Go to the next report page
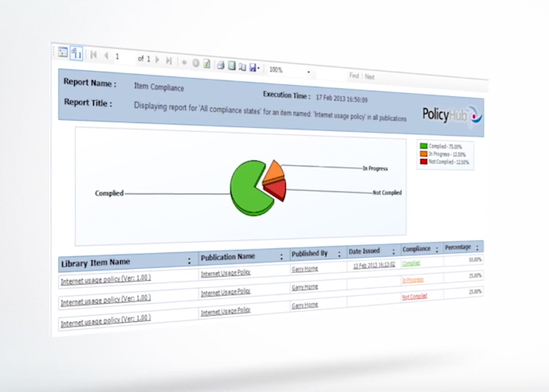This screenshot has height=392, width=549. [157, 59]
